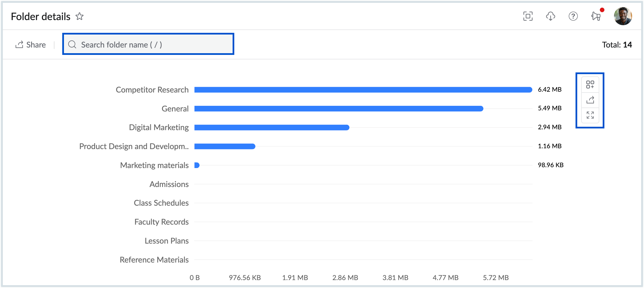This screenshot has height=288, width=644.
Task: Open the announcements megaphone icon
Action: click(596, 16)
